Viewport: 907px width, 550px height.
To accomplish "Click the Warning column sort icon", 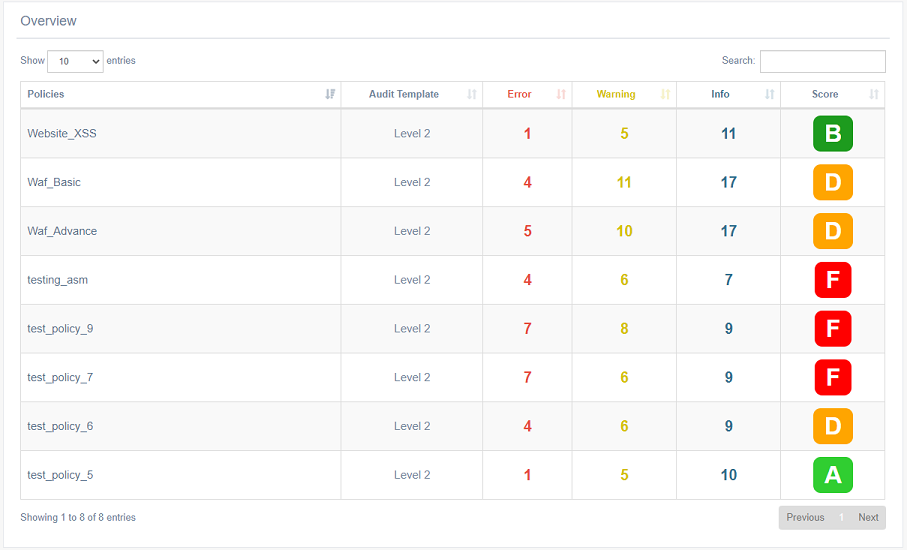I will pyautogui.click(x=665, y=94).
